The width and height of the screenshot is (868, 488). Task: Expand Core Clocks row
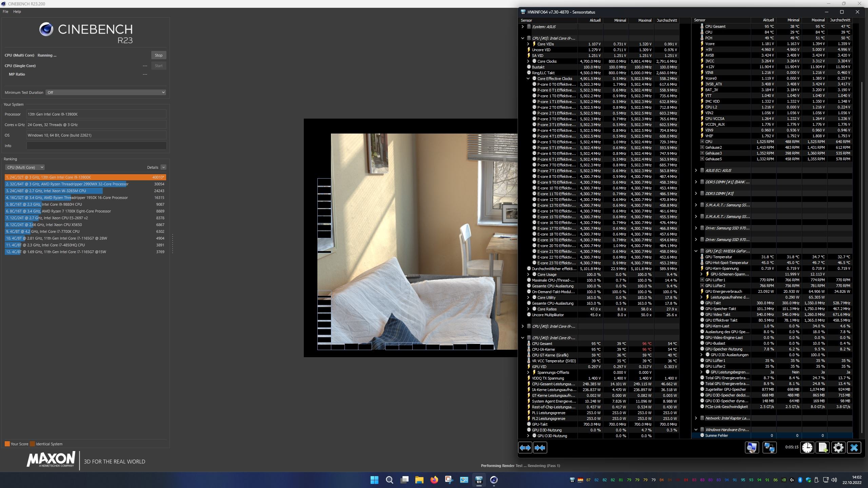point(528,61)
